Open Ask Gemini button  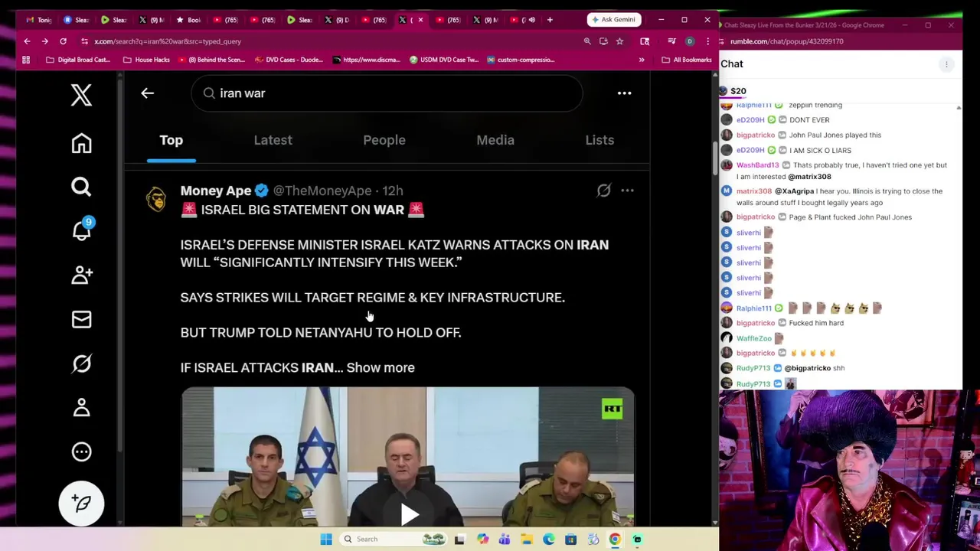pos(613,19)
